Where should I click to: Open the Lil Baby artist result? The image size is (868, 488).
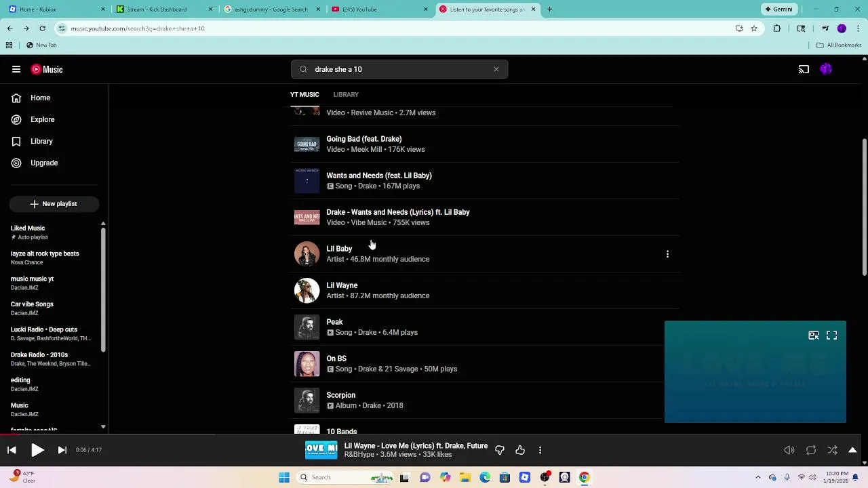coord(485,253)
